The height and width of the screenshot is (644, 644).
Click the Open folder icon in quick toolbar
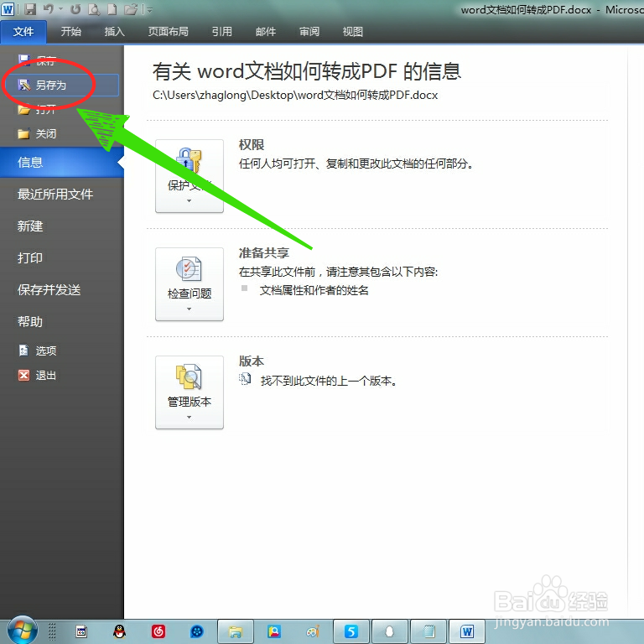click(x=131, y=9)
